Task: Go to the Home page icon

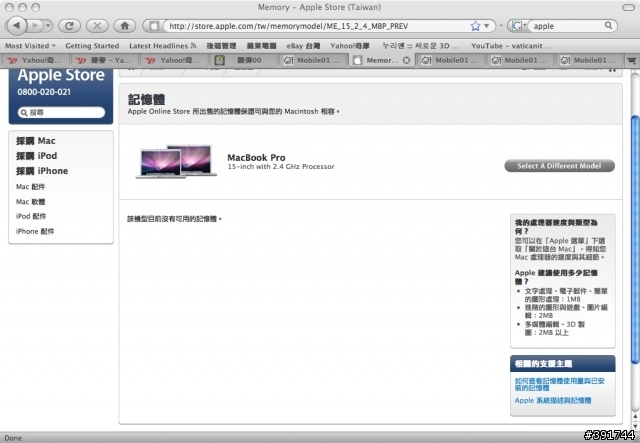Action: pyautogui.click(x=124, y=26)
